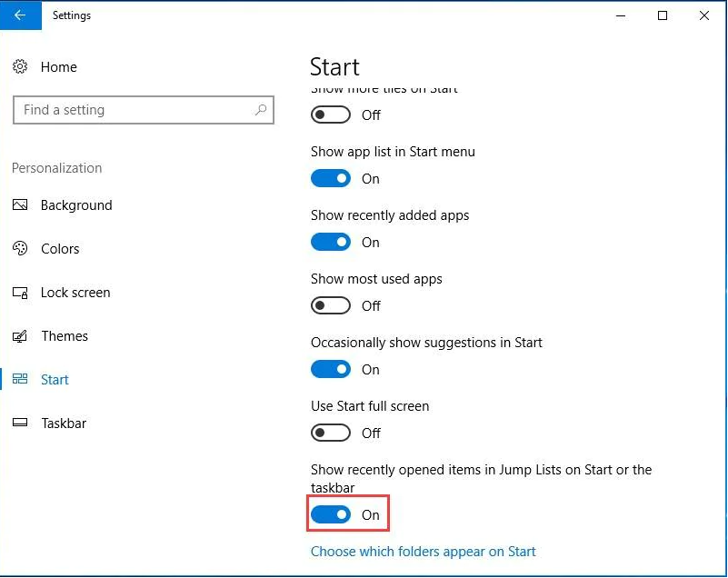Click the Start tiles icon in the sidebar
The width and height of the screenshot is (728, 578).
click(21, 380)
